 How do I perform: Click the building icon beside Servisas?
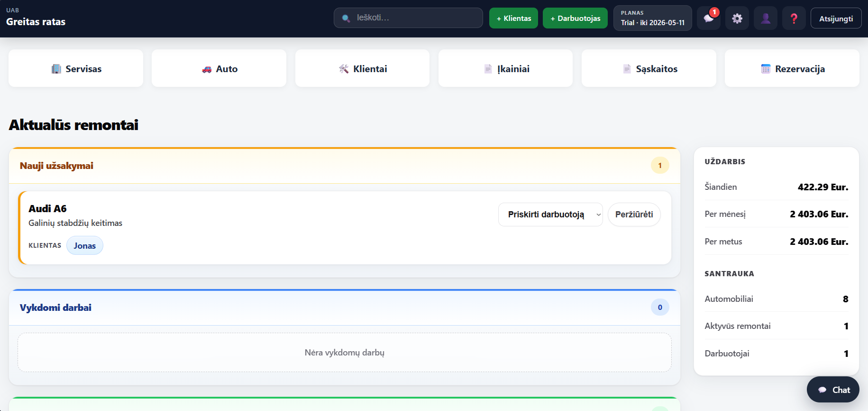point(56,69)
